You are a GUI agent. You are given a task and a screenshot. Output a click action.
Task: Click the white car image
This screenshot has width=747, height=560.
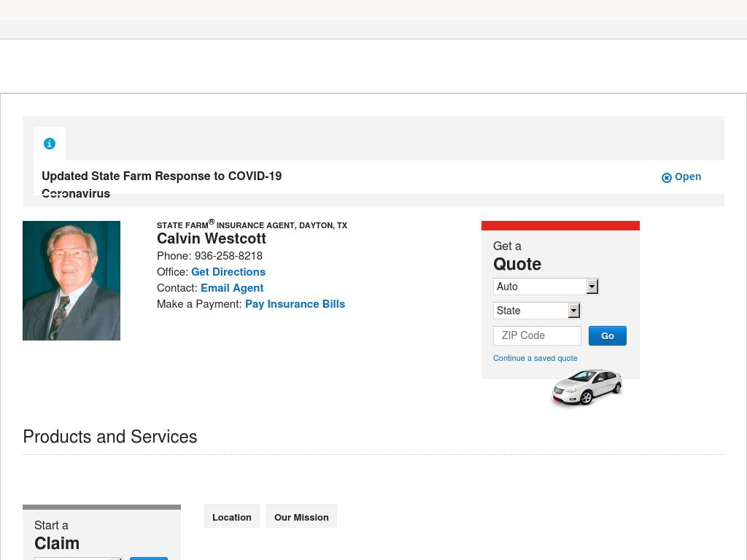coord(587,387)
